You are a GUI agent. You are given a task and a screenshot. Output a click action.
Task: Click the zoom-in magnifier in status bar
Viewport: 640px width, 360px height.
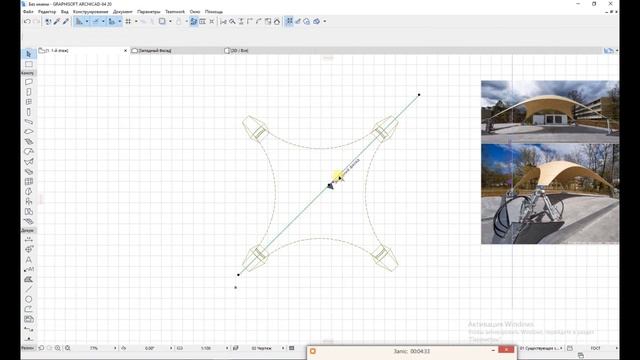tap(58, 348)
